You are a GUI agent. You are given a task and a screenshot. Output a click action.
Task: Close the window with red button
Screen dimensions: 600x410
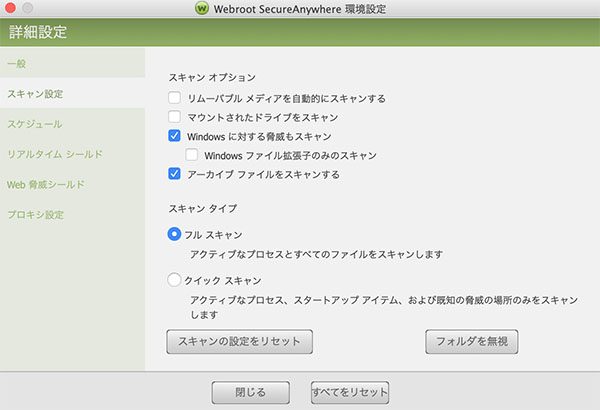pos(10,8)
